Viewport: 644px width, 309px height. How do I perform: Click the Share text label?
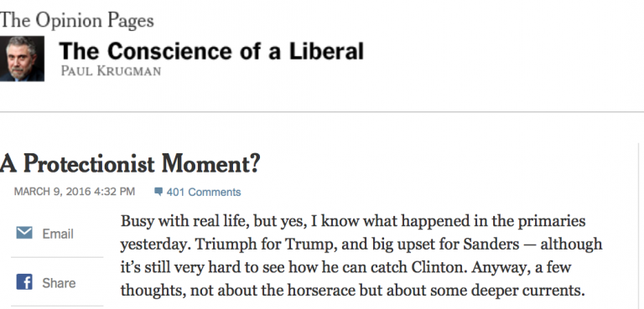pyautogui.click(x=59, y=283)
